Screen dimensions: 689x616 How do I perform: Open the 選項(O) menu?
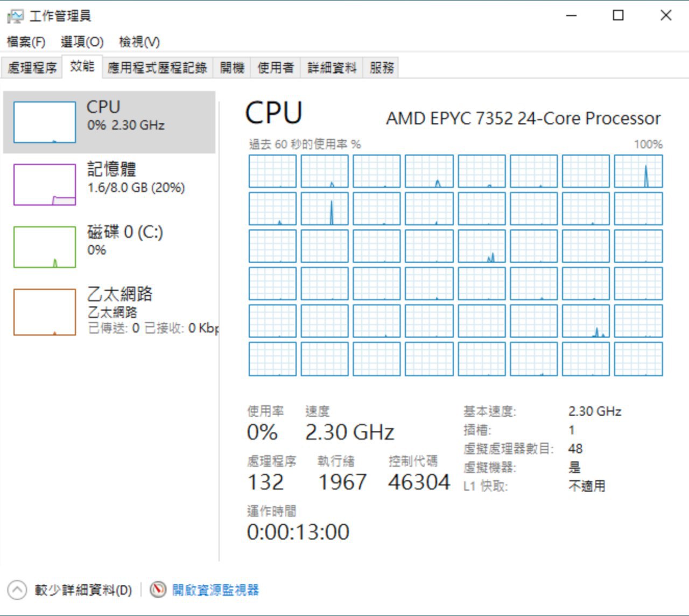click(82, 41)
